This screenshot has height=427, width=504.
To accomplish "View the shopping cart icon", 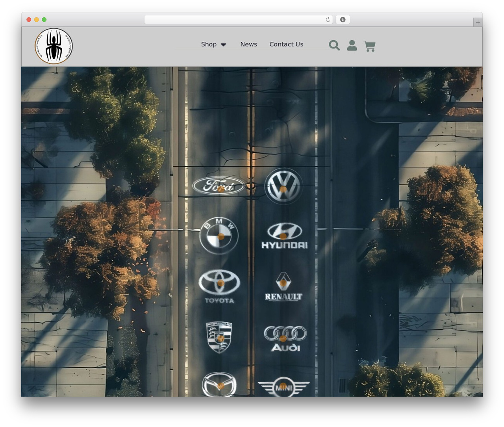I will [x=369, y=46].
